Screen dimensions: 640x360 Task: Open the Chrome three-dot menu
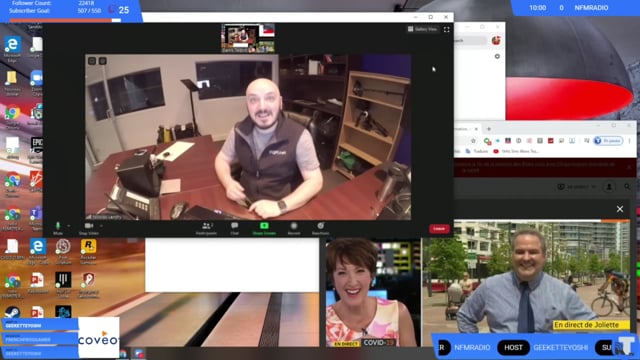[629, 141]
